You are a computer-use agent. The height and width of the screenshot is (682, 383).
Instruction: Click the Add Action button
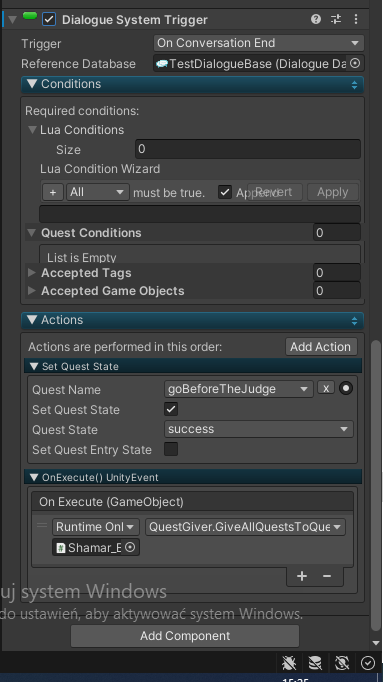coord(321,347)
